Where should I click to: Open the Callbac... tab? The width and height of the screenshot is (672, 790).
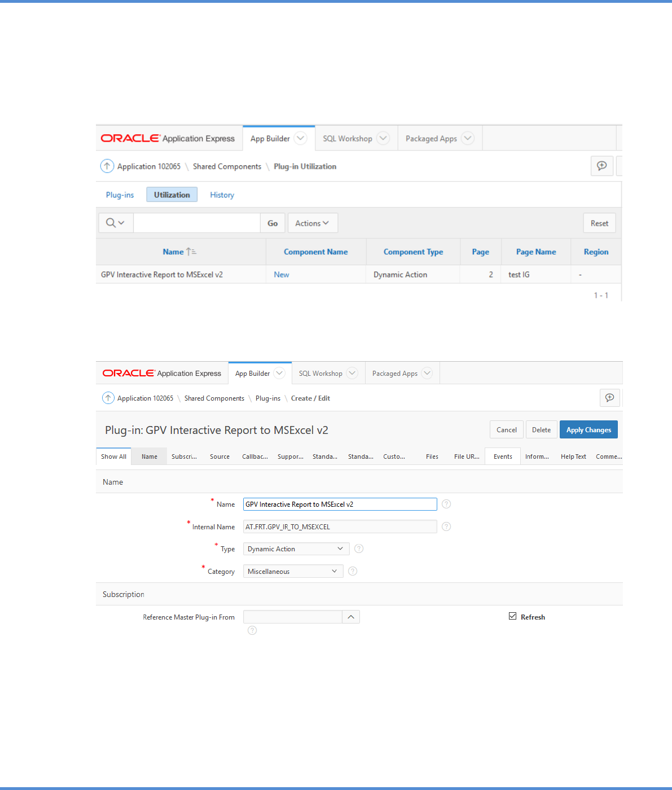[x=255, y=457]
